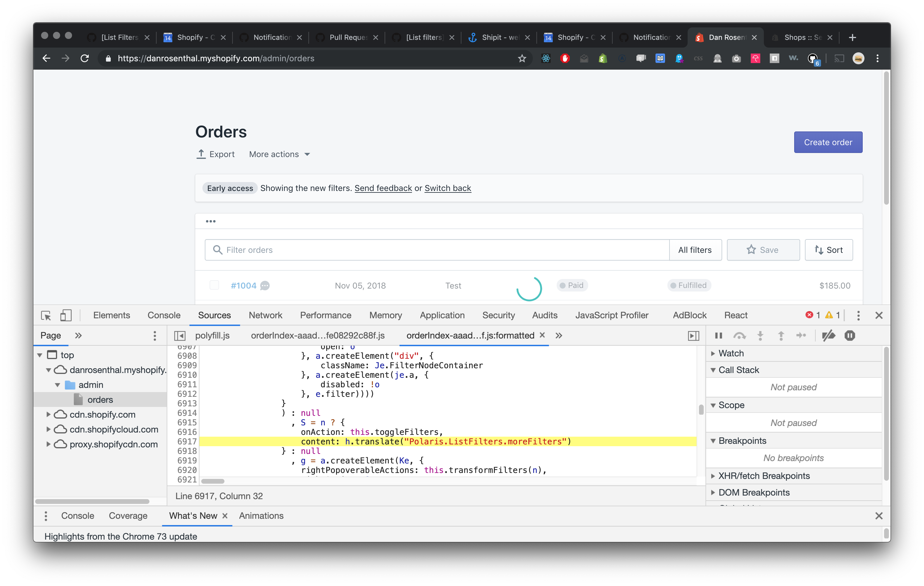Hide the file navigator sidebar icon
The image size is (924, 586).
180,336
